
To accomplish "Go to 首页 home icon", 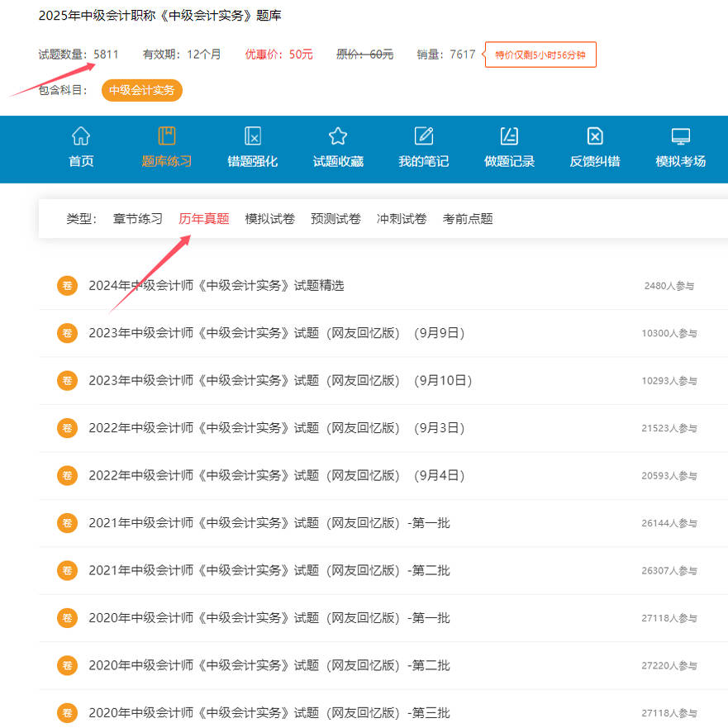I will click(81, 136).
